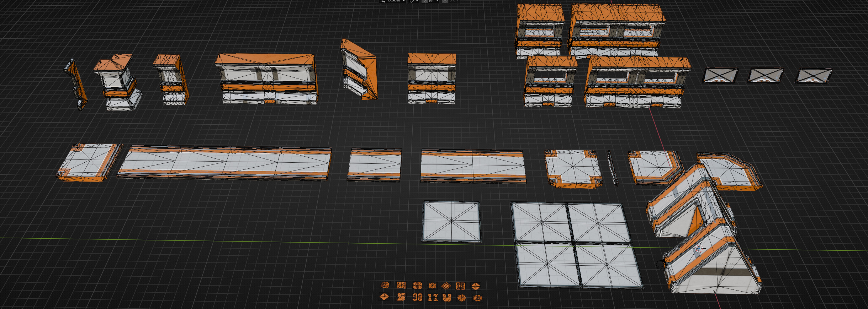
Task: Select the shortest orange-striped floor strip
Action: point(374,165)
